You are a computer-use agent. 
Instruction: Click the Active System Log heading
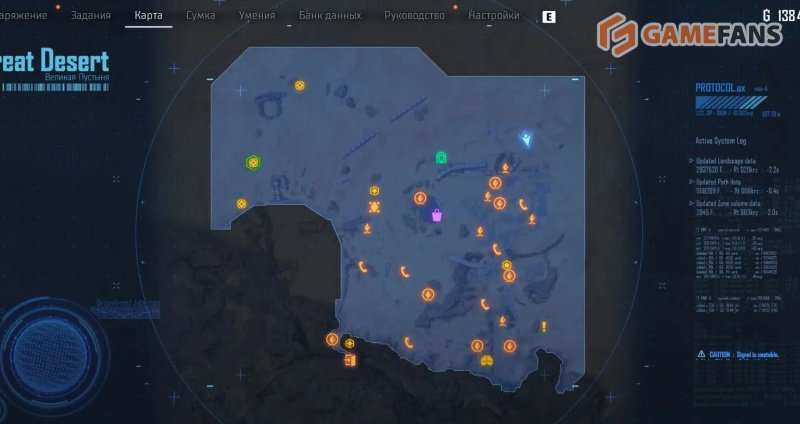coord(721,141)
